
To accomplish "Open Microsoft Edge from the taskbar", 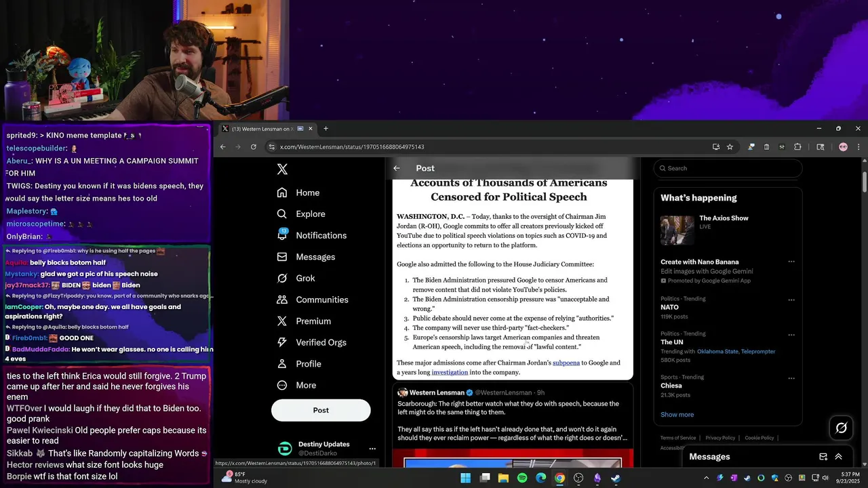I will pos(540,478).
